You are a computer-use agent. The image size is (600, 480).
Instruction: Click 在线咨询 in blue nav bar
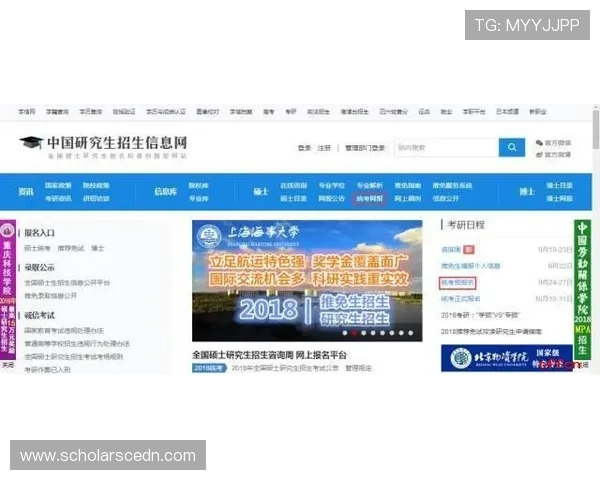coord(293,185)
